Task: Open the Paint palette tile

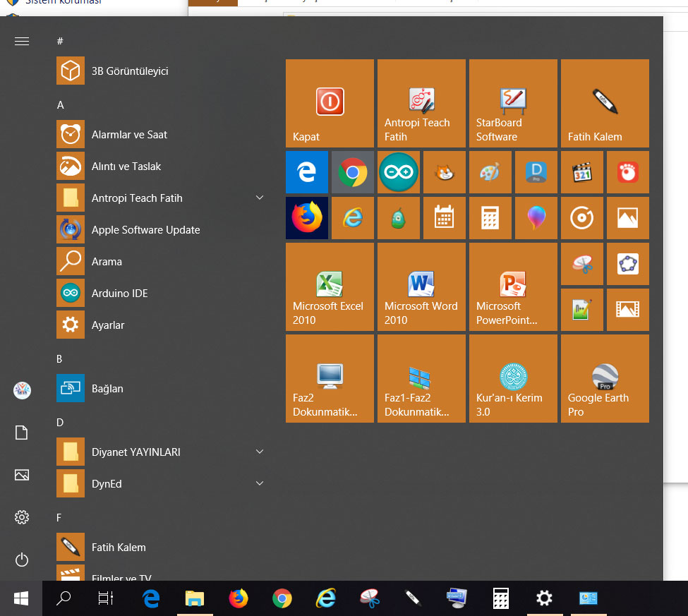Action: coord(490,172)
